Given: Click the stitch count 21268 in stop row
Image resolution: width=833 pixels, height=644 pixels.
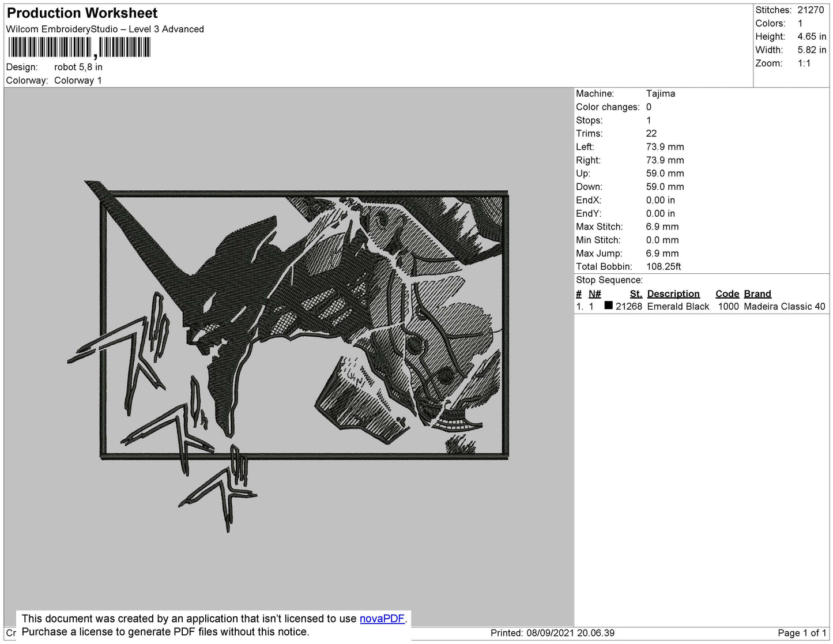Looking at the screenshot, I should [629, 306].
